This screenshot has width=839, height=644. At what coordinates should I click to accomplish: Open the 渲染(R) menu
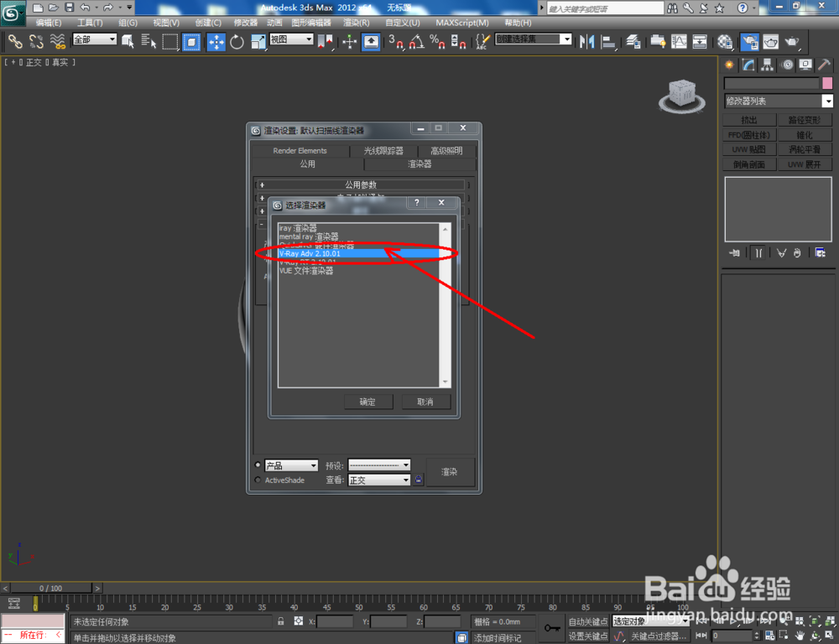(x=356, y=23)
